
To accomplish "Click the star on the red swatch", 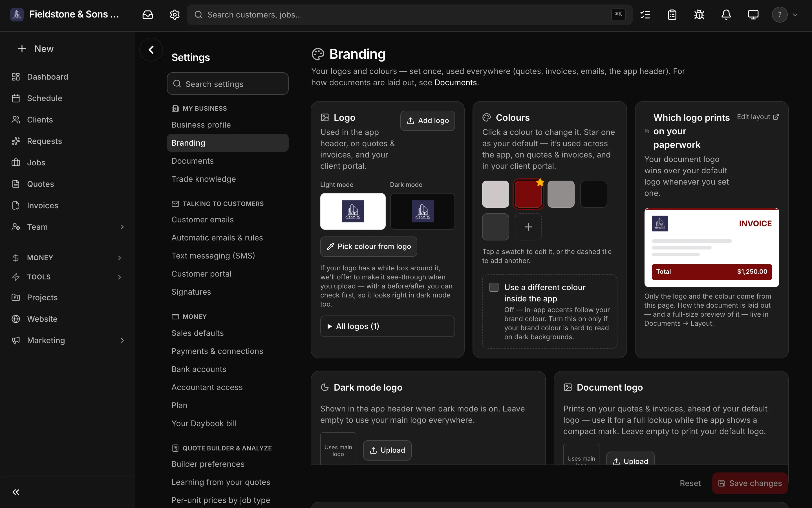I will point(540,182).
